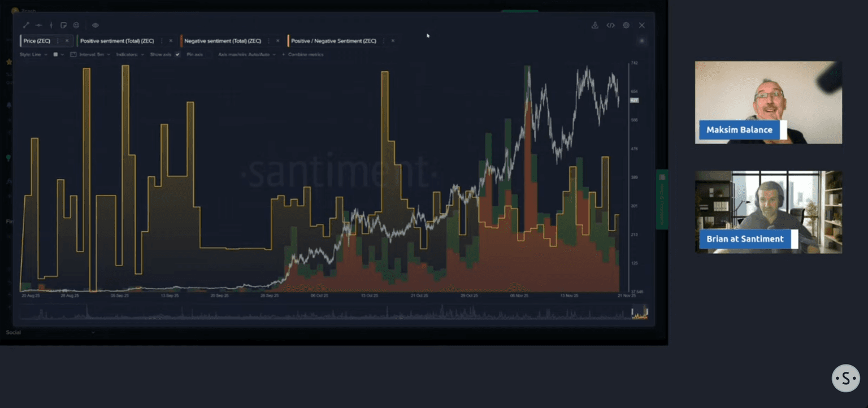Open the embed code icon

[x=610, y=25]
